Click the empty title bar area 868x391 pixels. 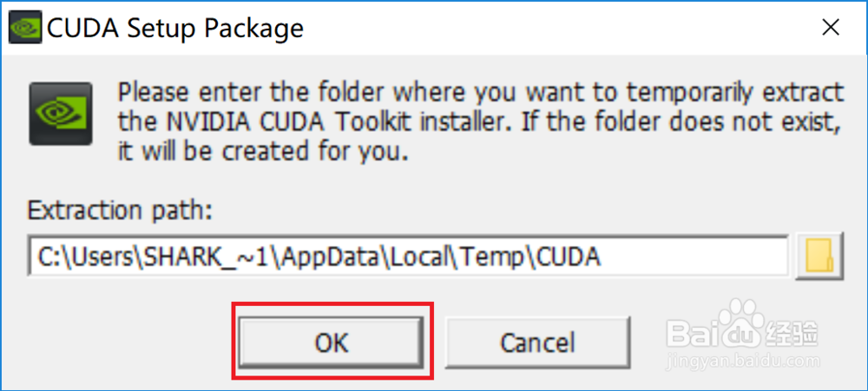click(x=554, y=28)
